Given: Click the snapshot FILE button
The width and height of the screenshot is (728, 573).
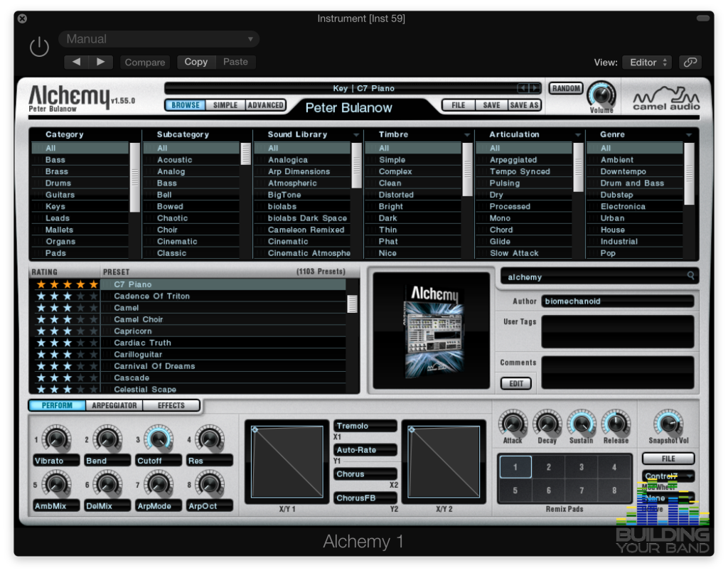Looking at the screenshot, I should 668,459.
